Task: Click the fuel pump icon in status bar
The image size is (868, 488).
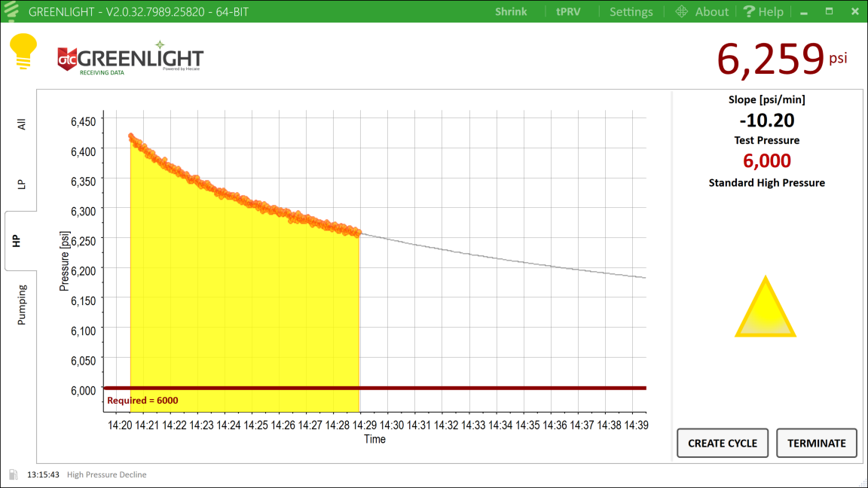Action: click(x=13, y=474)
